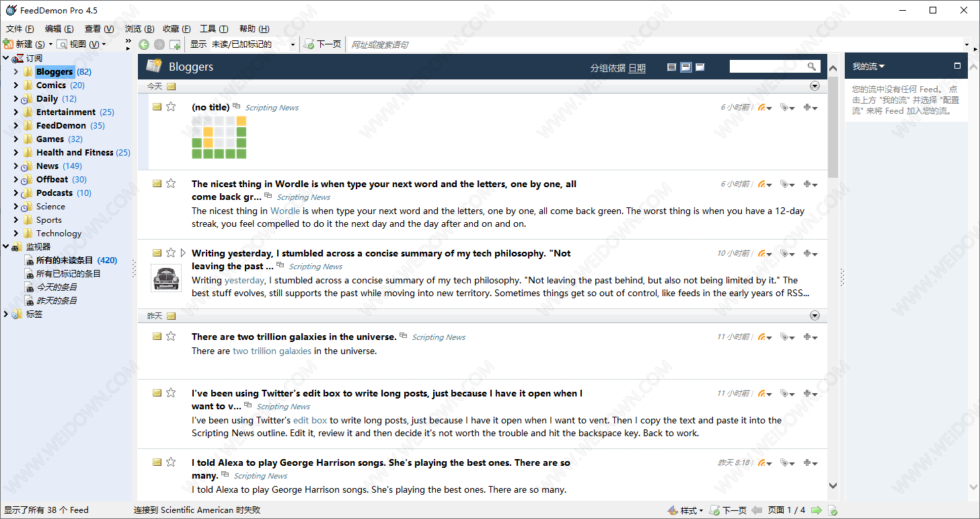Click the Bloggers newspaper icon in header
This screenshot has width=980, height=519.
[154, 66]
